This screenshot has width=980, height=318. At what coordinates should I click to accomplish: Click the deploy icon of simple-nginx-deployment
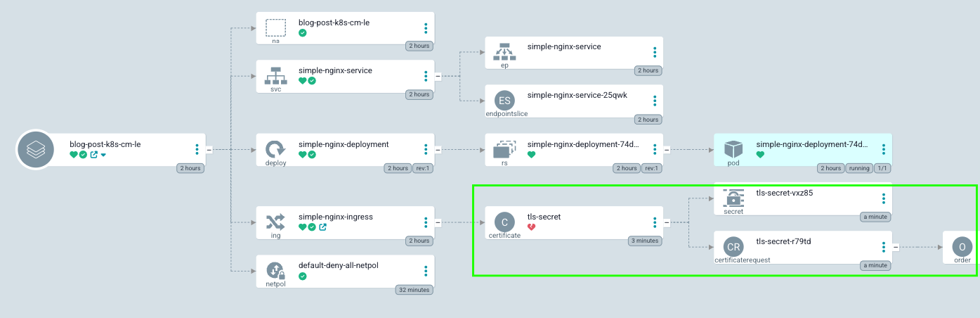coord(275,149)
